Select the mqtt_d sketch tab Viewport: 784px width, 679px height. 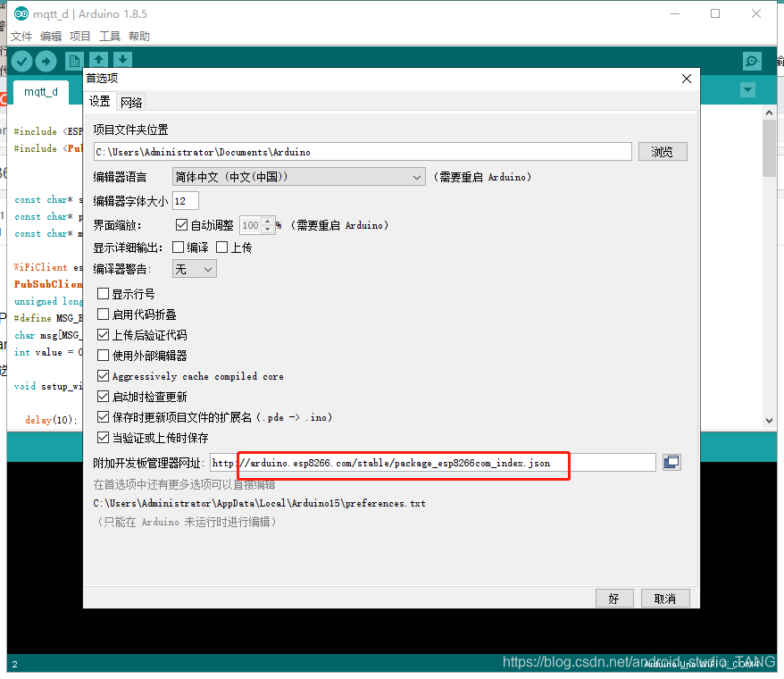coord(41,92)
